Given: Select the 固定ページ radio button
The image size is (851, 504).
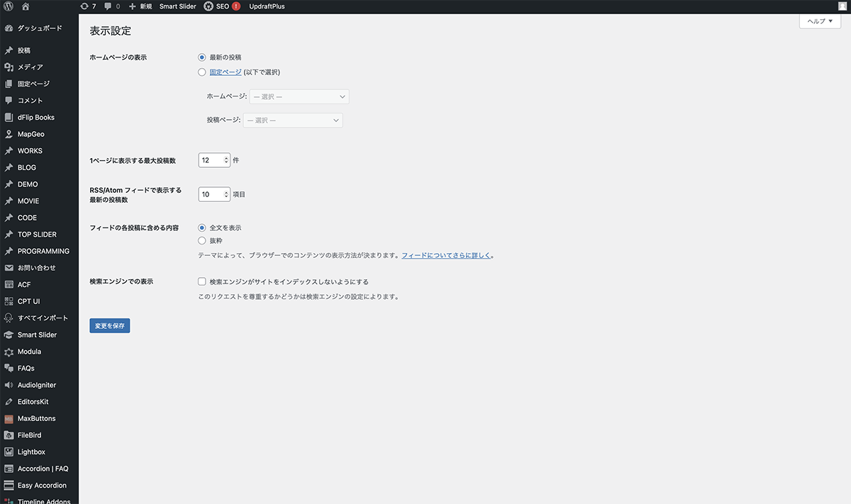Looking at the screenshot, I should pyautogui.click(x=202, y=72).
